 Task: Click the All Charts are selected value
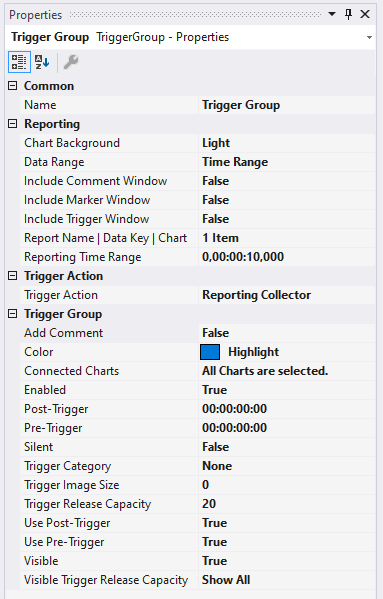(265, 371)
